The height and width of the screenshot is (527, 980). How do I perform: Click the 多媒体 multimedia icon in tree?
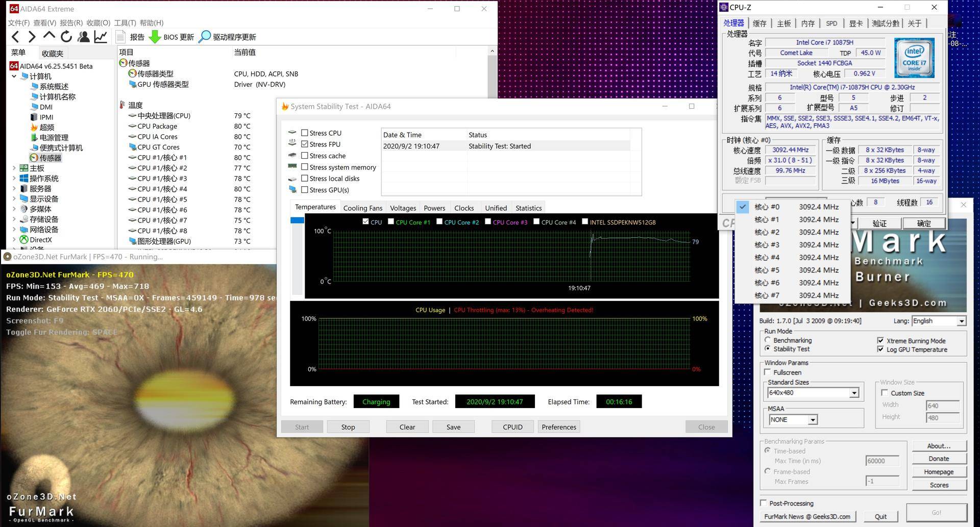(24, 209)
